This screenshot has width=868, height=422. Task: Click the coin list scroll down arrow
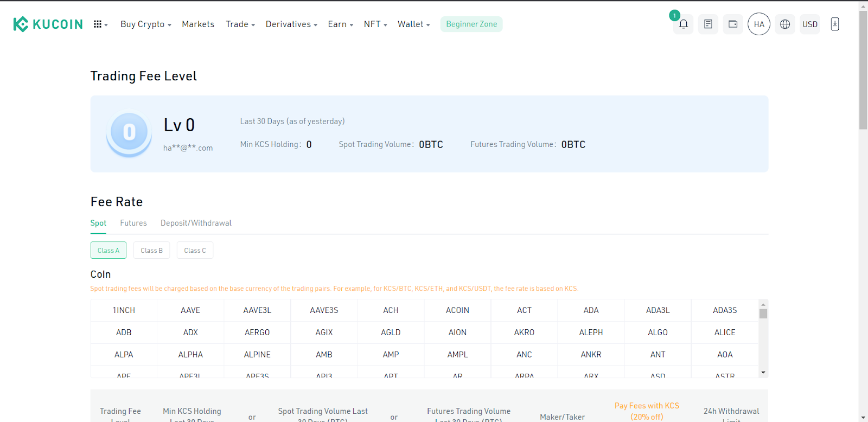click(763, 373)
